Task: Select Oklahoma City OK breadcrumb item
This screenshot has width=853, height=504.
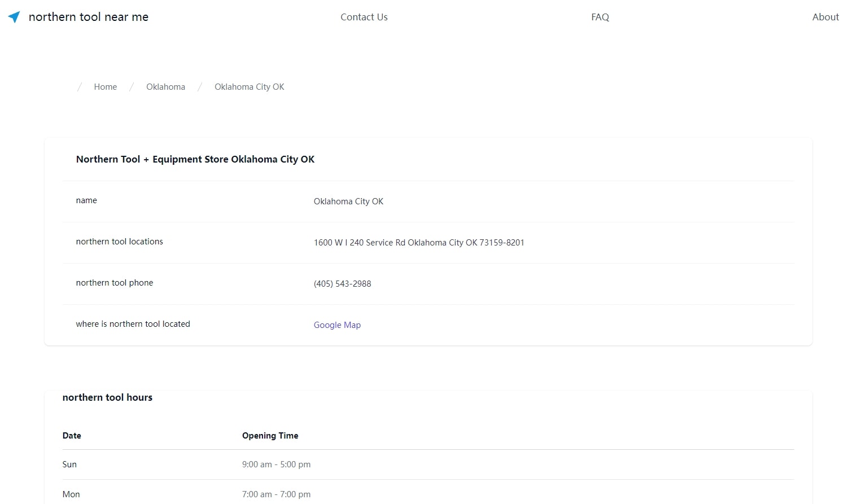Action: pyautogui.click(x=250, y=87)
